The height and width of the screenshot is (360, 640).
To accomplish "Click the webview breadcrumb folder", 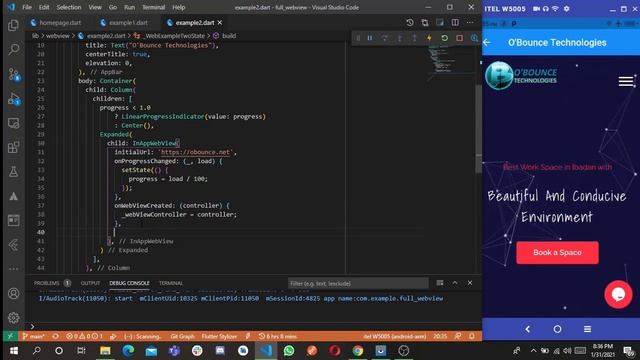I will 58,36.
